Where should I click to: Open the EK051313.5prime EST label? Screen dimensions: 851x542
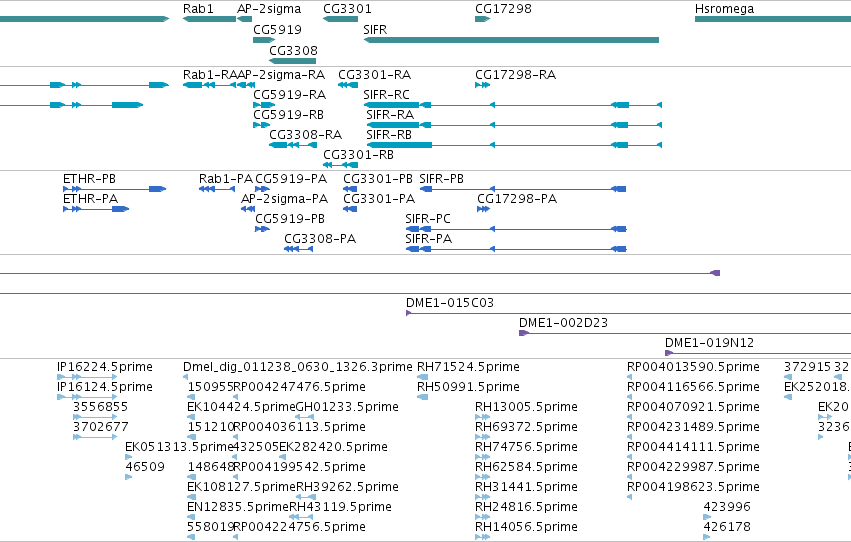(x=179, y=447)
